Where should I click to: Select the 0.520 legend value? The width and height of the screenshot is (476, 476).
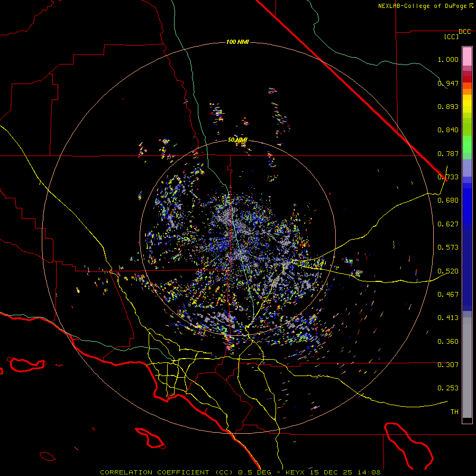point(448,271)
